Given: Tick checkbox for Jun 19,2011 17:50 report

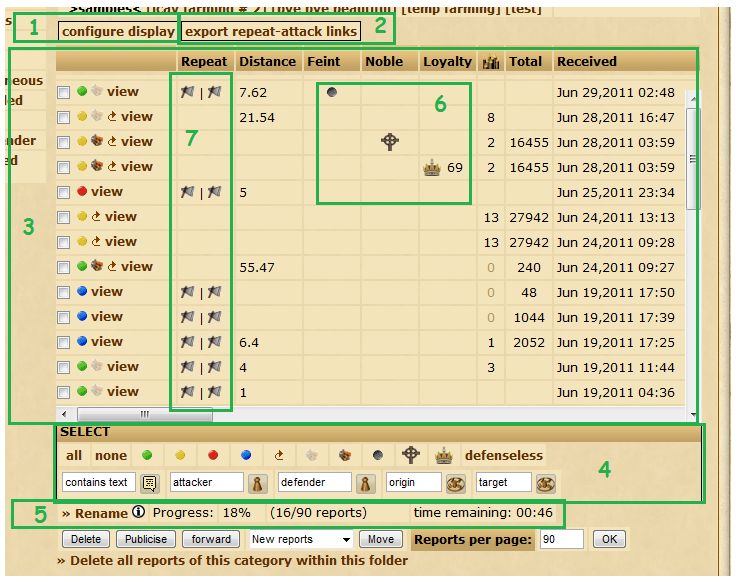Looking at the screenshot, I should 63,292.
